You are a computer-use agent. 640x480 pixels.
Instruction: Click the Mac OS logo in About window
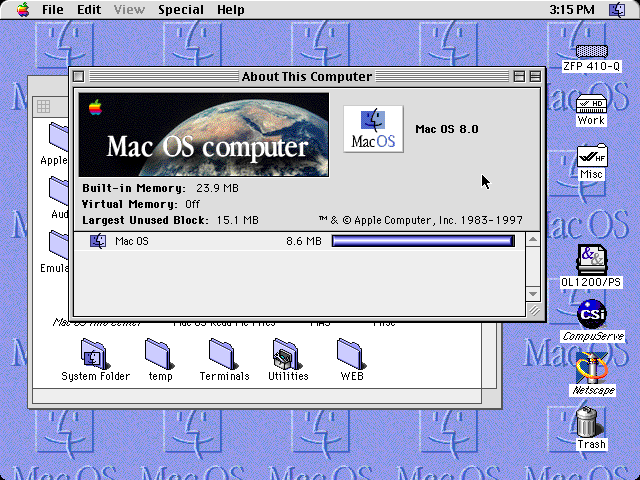click(x=373, y=129)
